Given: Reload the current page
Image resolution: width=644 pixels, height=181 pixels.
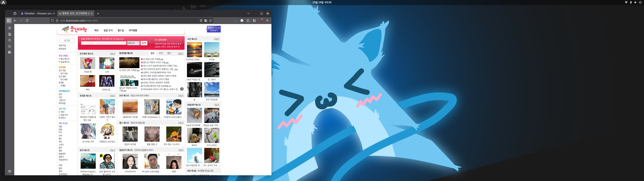Looking at the screenshot, I should (27, 21).
